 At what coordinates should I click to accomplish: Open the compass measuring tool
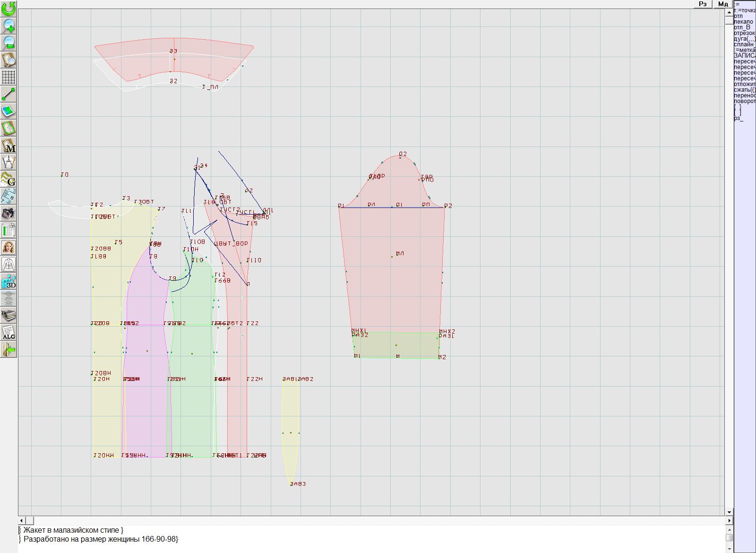tap(9, 162)
